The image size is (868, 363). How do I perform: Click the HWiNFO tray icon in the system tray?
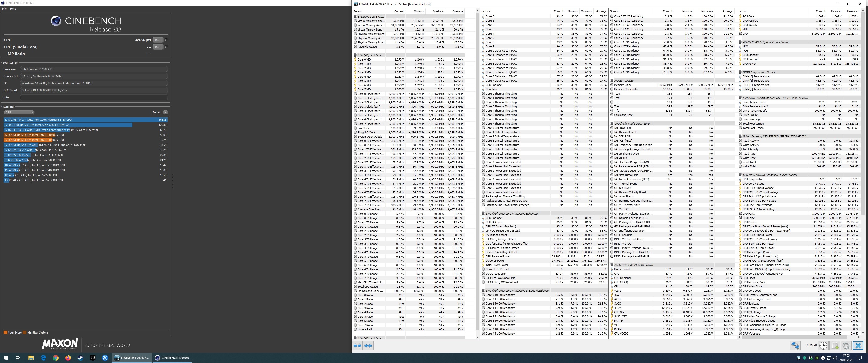[798, 358]
